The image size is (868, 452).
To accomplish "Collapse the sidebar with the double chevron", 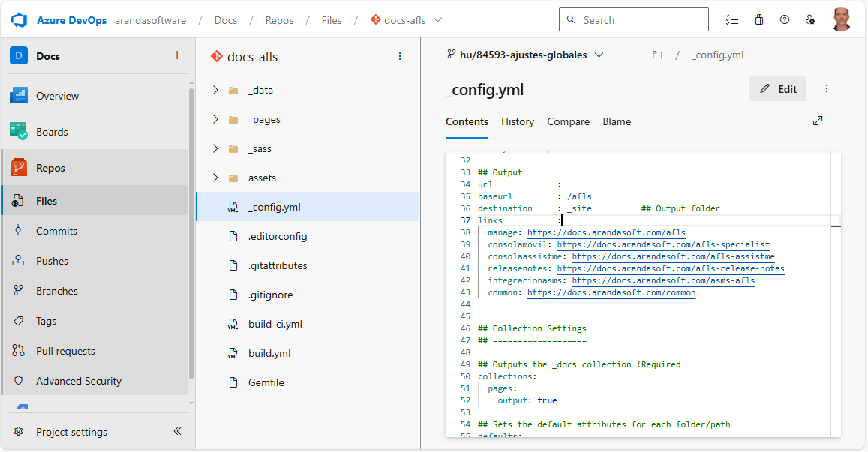I will [177, 431].
